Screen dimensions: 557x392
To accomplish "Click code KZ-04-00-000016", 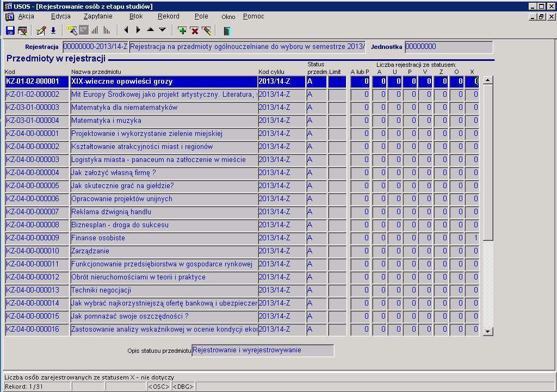I will tap(37, 329).
